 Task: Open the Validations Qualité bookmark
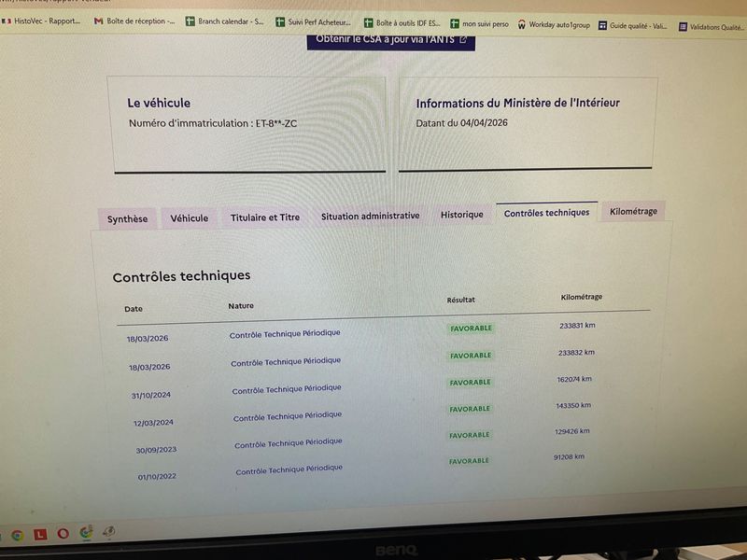point(712,27)
